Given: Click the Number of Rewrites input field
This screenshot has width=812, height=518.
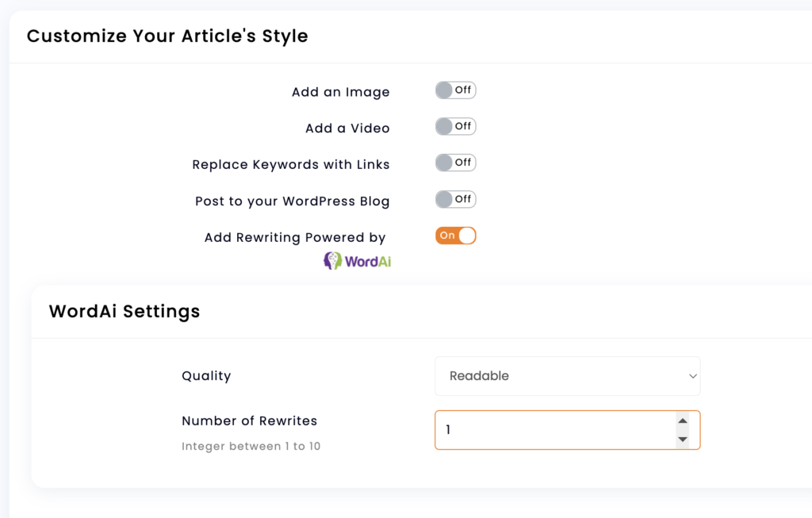Looking at the screenshot, I should coord(568,430).
